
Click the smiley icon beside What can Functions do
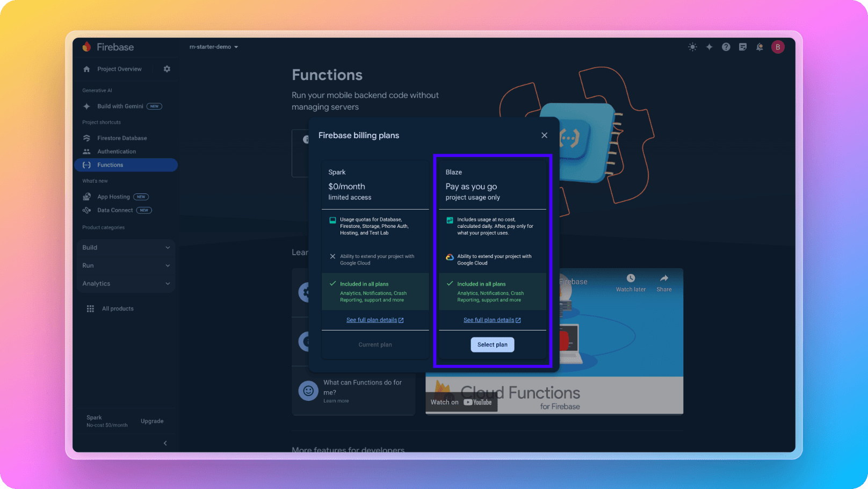[308, 391]
